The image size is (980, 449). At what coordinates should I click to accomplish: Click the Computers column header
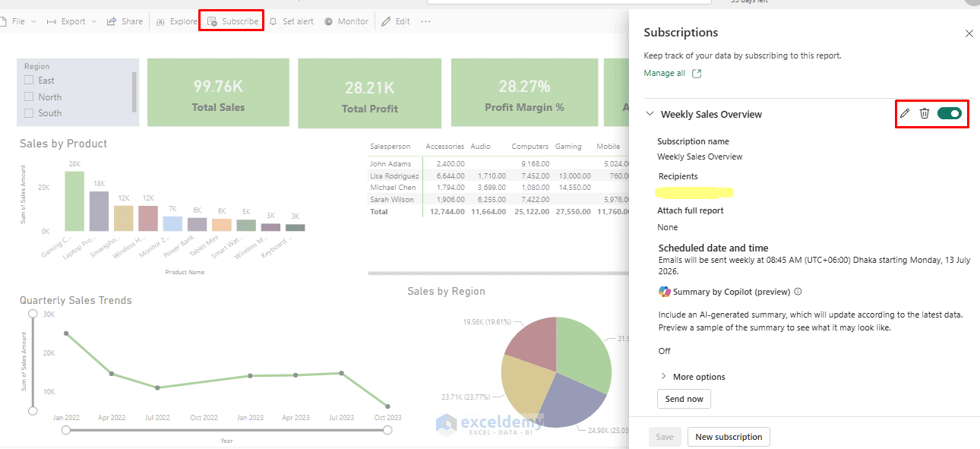530,147
